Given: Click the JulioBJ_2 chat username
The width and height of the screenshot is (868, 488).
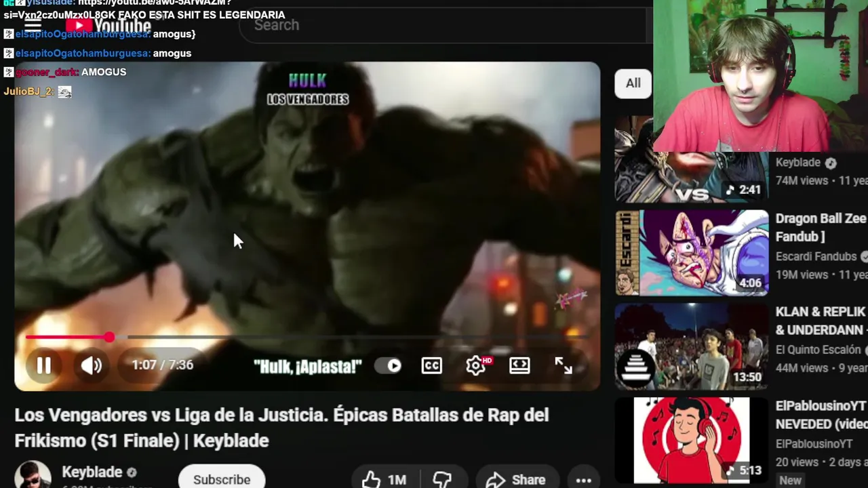Looking at the screenshot, I should point(28,91).
